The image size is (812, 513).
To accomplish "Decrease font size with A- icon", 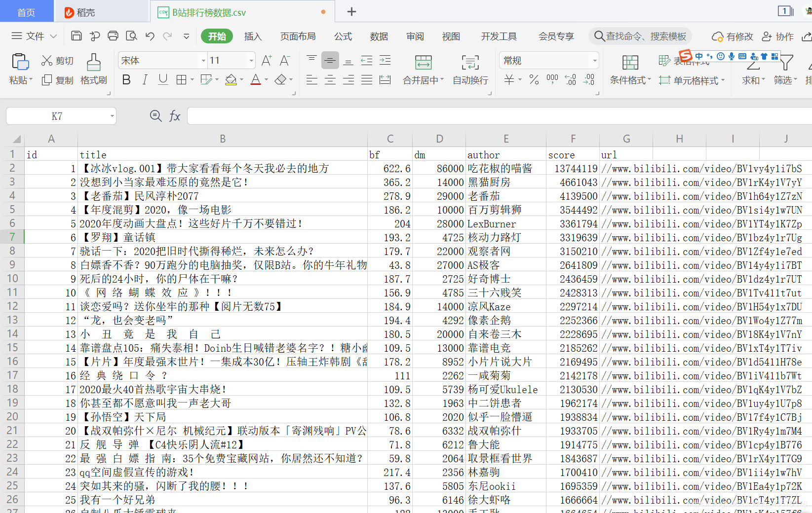I will click(285, 61).
